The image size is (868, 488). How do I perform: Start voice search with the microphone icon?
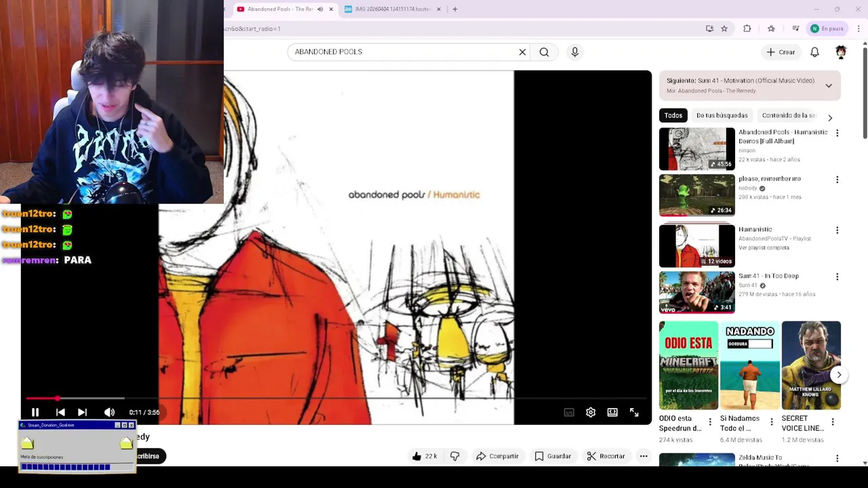click(x=575, y=52)
